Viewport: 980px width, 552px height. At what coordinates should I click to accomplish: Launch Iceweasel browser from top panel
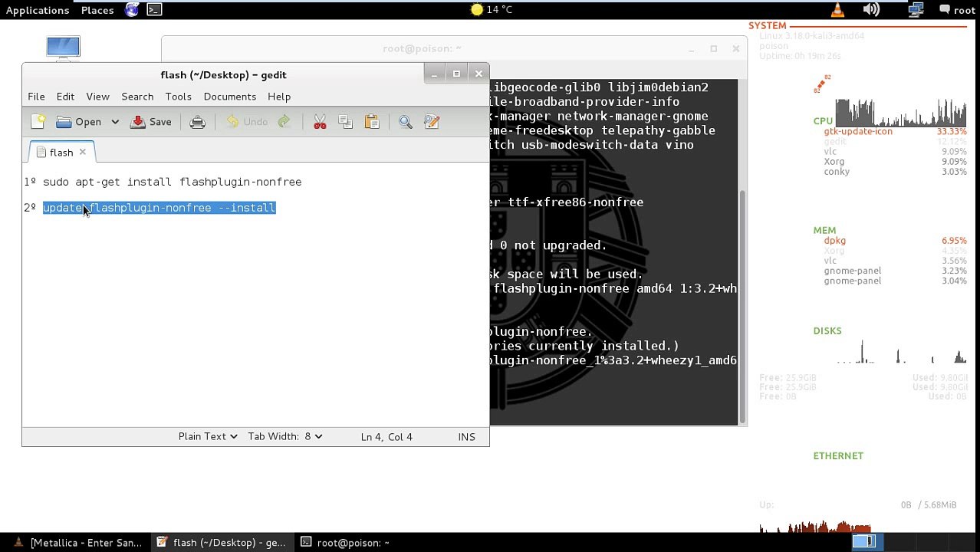coord(132,10)
